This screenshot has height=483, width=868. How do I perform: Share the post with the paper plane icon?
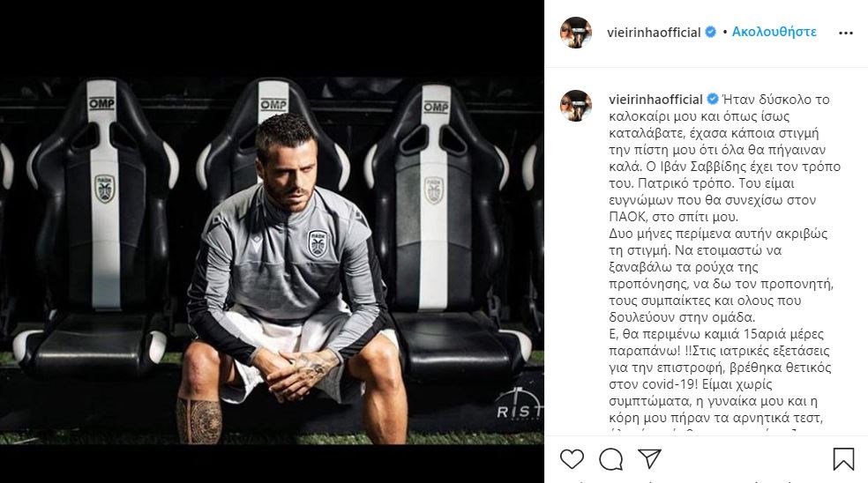point(649,458)
